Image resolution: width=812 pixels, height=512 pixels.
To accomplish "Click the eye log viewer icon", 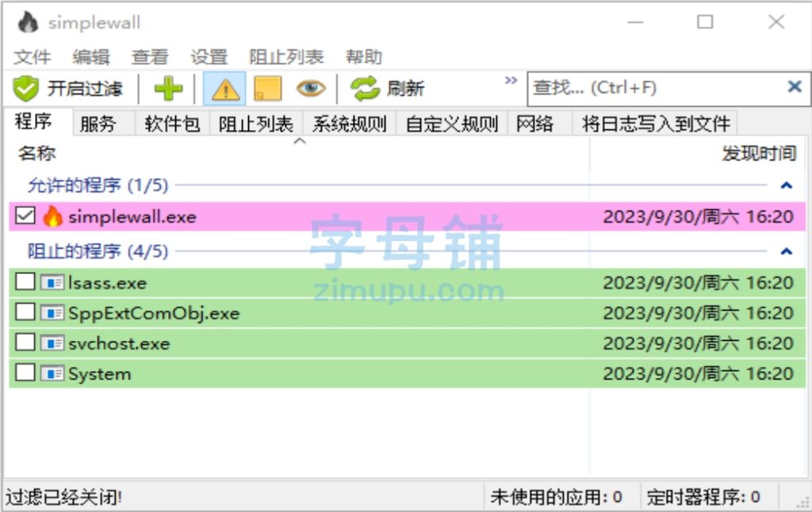I will pos(311,89).
